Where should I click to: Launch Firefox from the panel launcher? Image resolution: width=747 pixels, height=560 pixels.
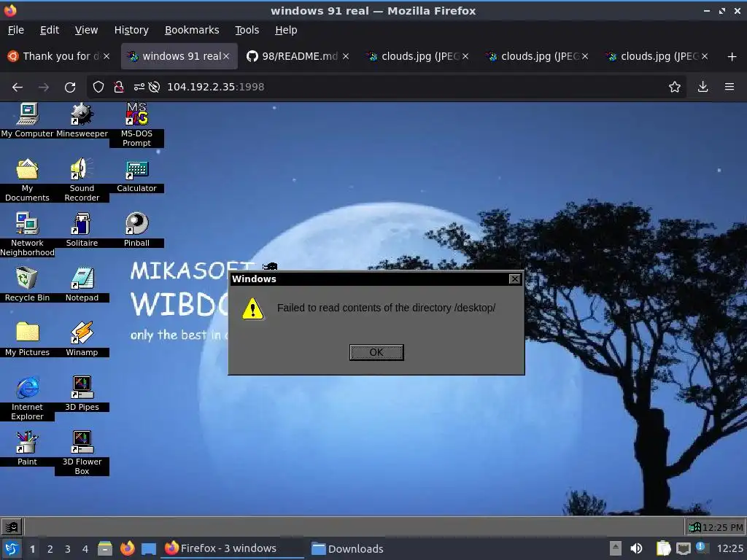pos(127,548)
